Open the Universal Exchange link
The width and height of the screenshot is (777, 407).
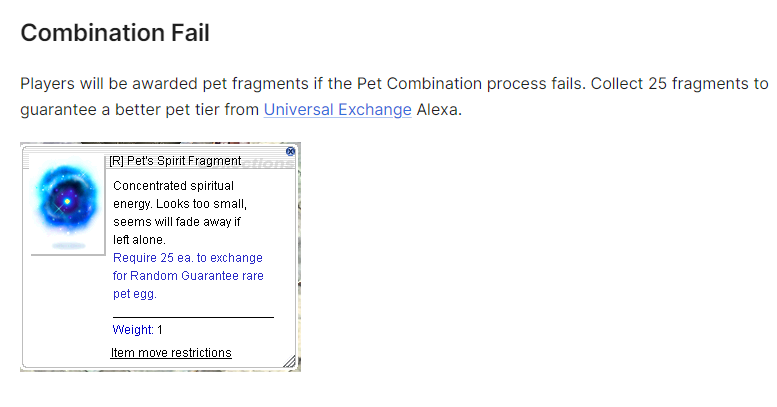coord(337,110)
